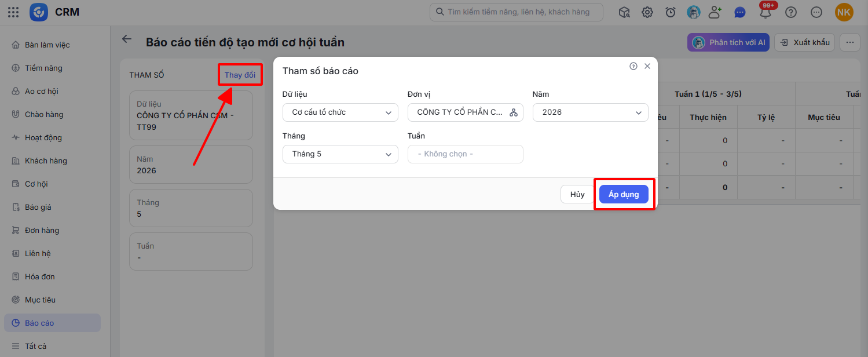The image size is (868, 357).
Task: Open the Năm 2026 dropdown
Action: (x=591, y=112)
